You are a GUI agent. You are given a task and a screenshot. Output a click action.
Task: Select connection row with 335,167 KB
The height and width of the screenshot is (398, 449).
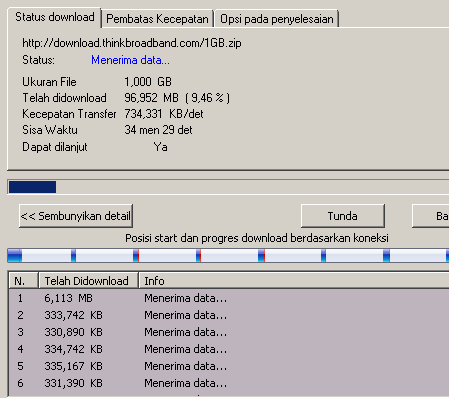[x=229, y=366]
